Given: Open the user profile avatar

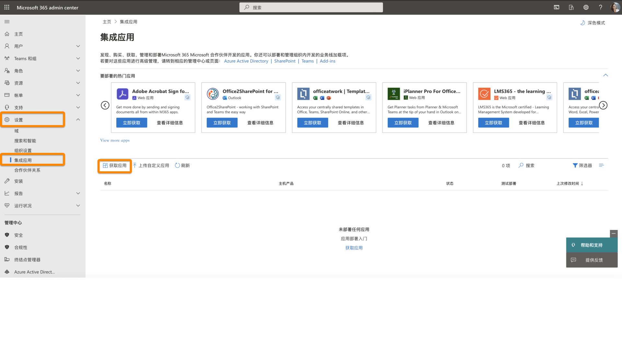Looking at the screenshot, I should click(x=615, y=7).
